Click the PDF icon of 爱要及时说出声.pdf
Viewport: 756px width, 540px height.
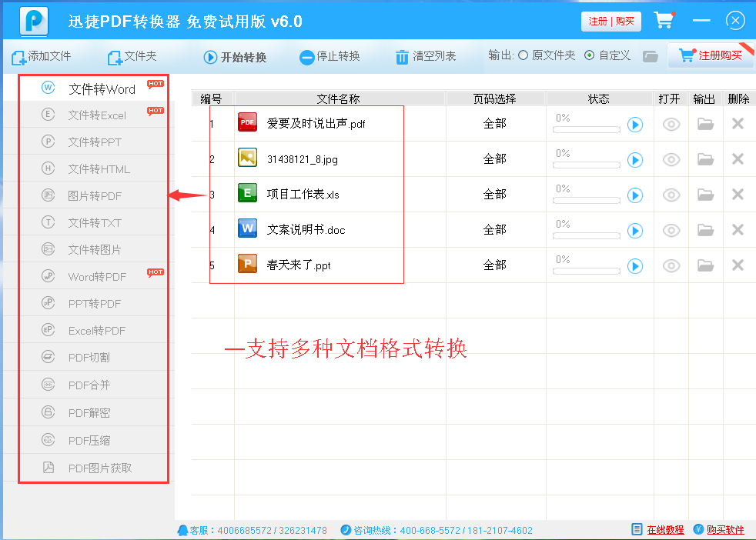coord(247,123)
